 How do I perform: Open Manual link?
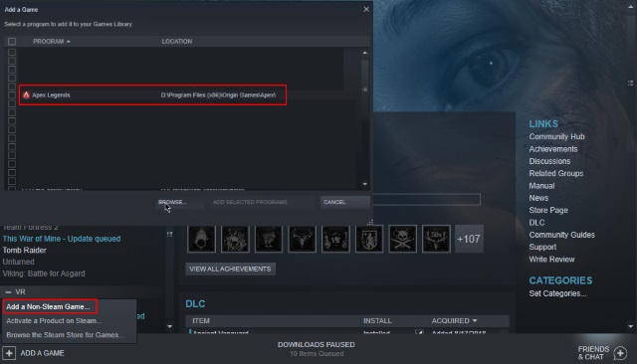[541, 186]
